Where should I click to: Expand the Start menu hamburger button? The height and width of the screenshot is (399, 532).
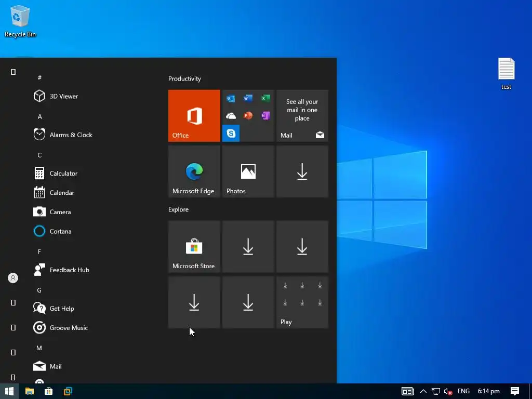pos(13,72)
